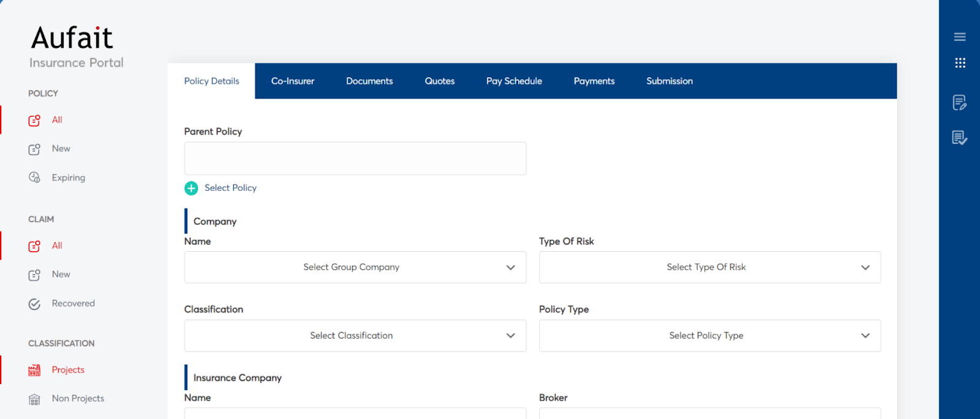Open Expiring policies link
The width and height of the screenshot is (980, 419).
click(x=69, y=178)
